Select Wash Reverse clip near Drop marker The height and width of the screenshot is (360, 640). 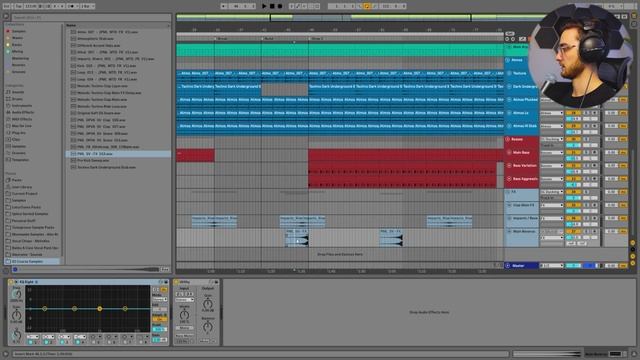click(297, 238)
